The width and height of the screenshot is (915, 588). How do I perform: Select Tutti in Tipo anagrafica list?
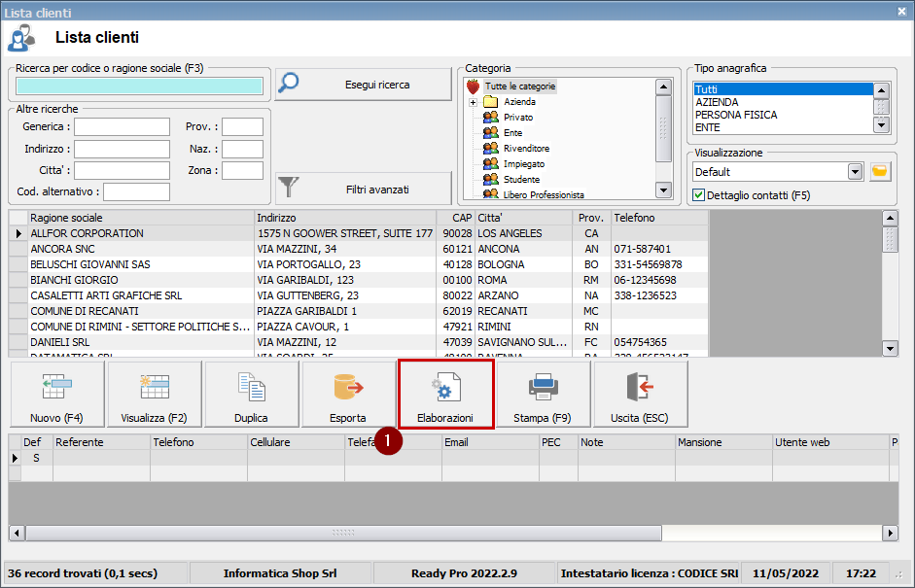[783, 89]
